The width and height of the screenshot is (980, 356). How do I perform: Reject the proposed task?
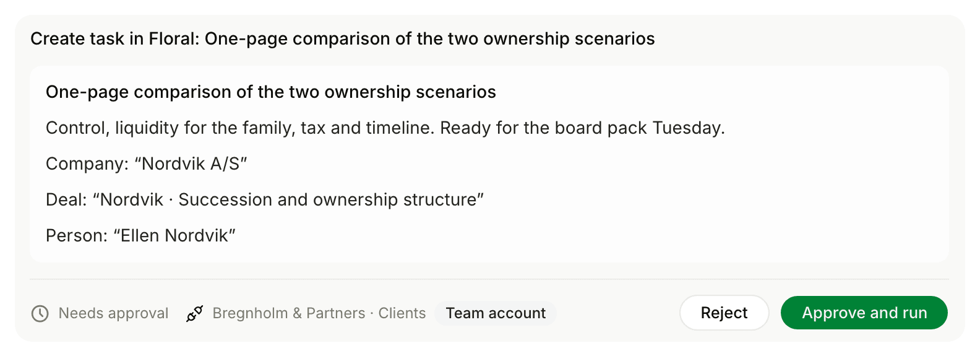[724, 313]
